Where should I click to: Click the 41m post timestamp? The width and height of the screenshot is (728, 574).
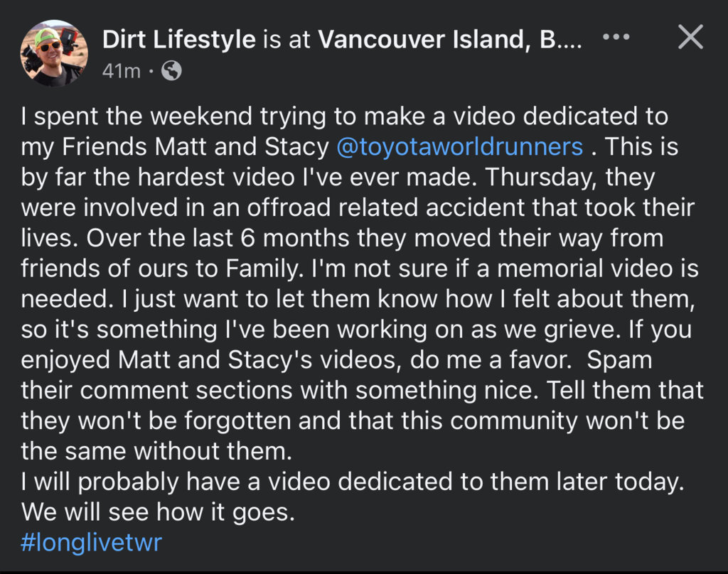pos(121,71)
